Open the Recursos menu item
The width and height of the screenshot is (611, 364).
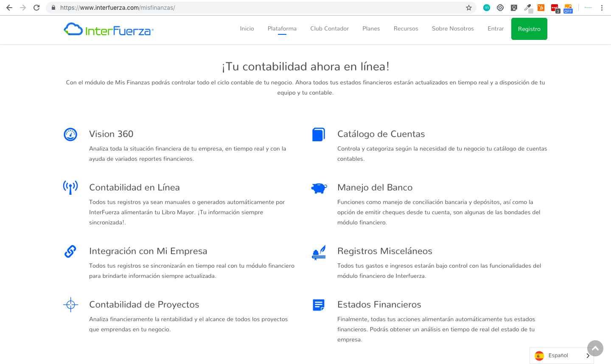click(x=406, y=28)
